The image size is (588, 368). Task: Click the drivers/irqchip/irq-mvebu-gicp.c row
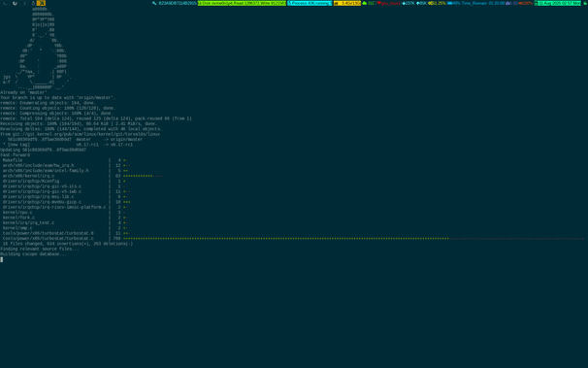click(x=66, y=202)
